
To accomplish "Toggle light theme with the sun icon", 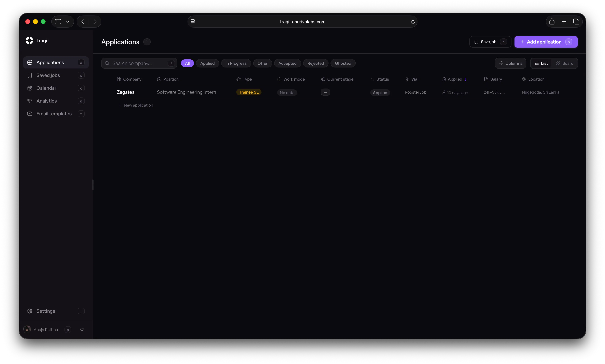I will pos(82,330).
